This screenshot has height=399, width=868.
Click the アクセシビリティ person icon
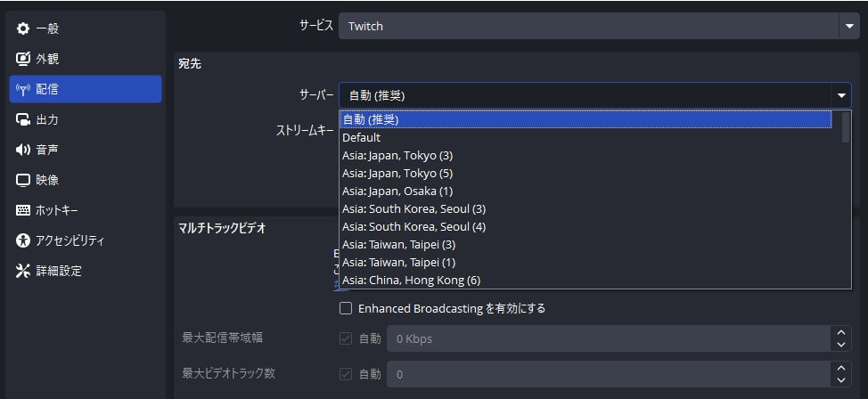pos(22,240)
